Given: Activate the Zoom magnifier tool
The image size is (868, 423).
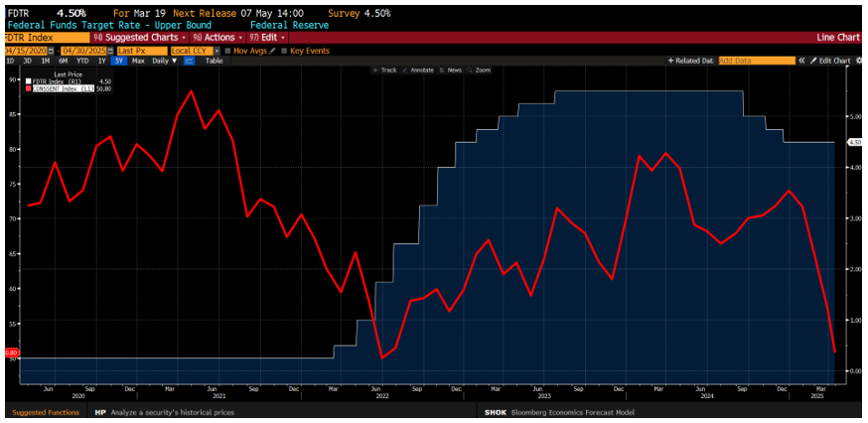Looking at the screenshot, I should (x=479, y=70).
